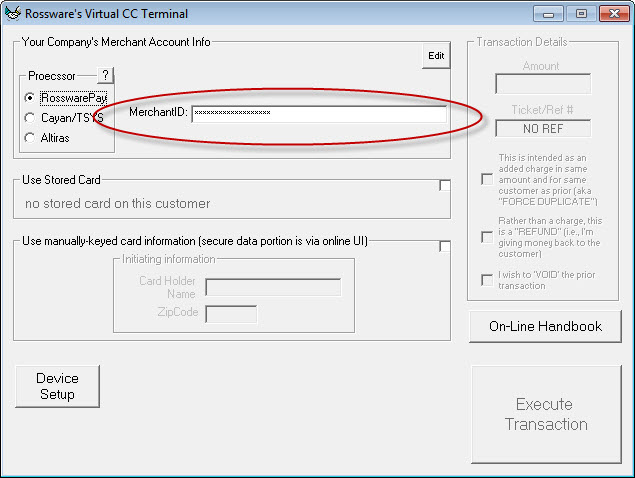This screenshot has height=478, width=635.
Task: Select the RosswarePay processor option
Action: (x=30, y=98)
